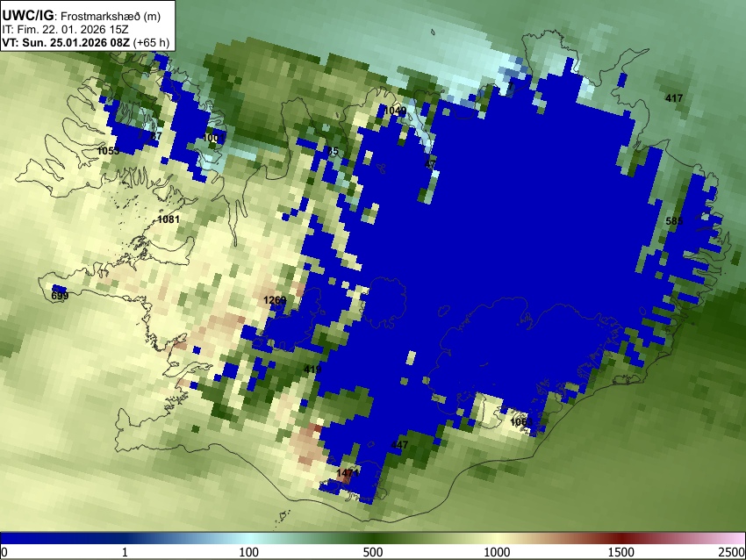Click the 1001 map label
The width and height of the screenshot is (746, 560).
[213, 138]
